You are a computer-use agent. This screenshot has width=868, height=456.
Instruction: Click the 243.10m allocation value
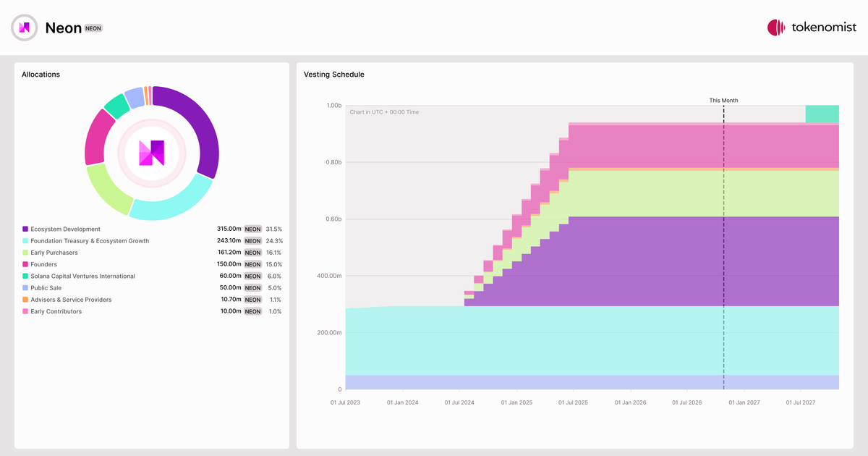pos(229,241)
